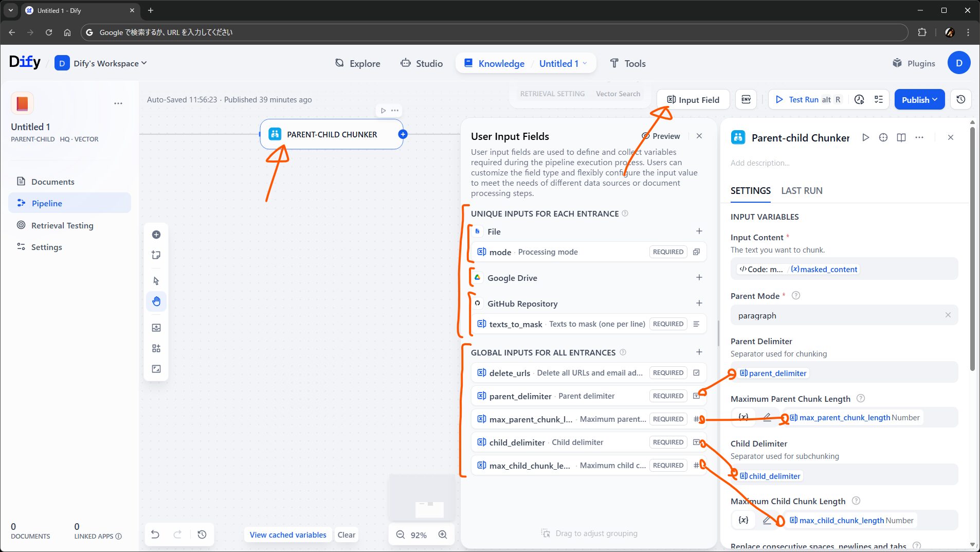Run Parent-child Chunker step play icon

click(866, 137)
